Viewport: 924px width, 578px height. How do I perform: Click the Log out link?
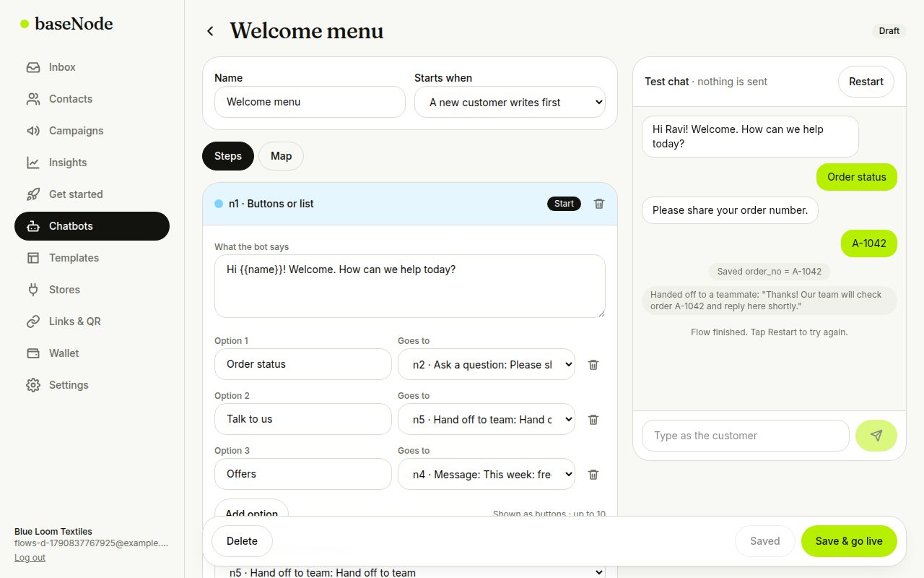tap(30, 558)
